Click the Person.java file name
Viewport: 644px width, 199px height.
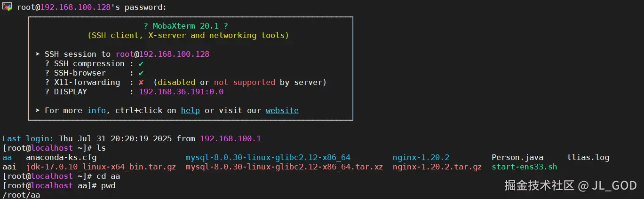pyautogui.click(x=517, y=157)
